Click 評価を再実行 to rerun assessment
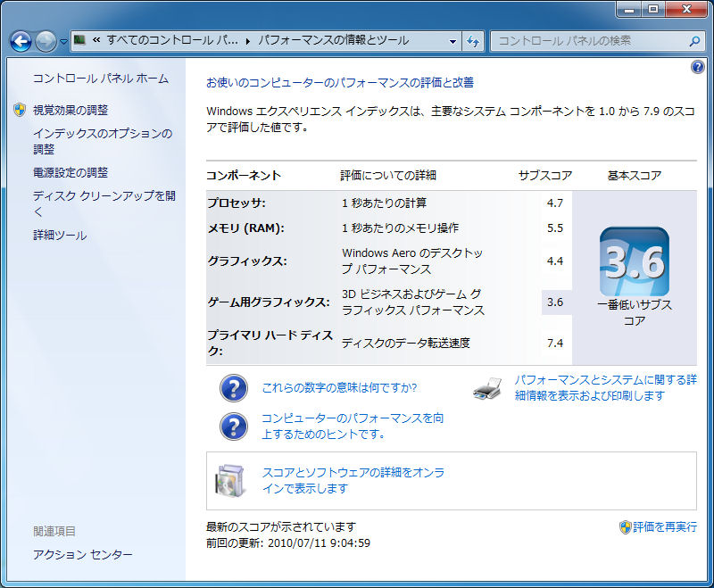The height and width of the screenshot is (588, 714). pyautogui.click(x=664, y=527)
